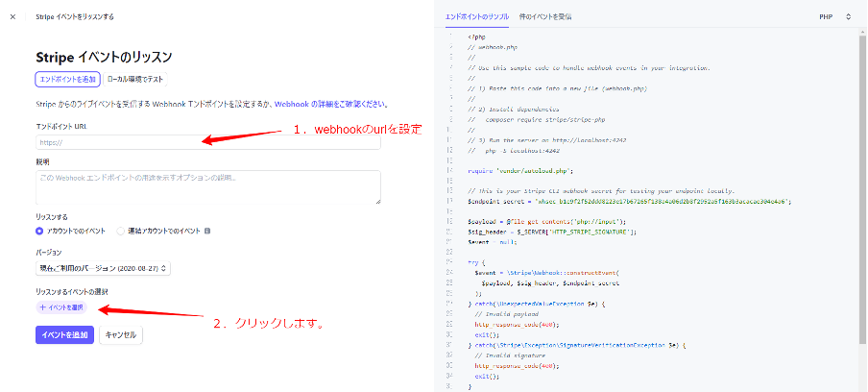Select the エンドポイントを追加 tab button
The width and height of the screenshot is (868, 392).
point(65,80)
